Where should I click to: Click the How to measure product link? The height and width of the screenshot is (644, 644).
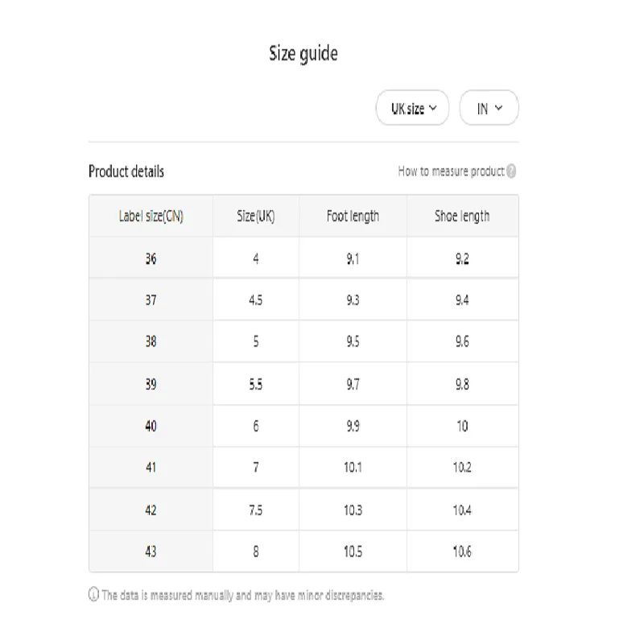point(451,171)
